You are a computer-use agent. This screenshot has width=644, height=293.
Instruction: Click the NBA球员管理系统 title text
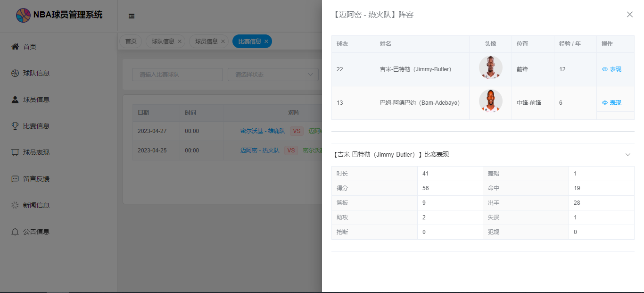(68, 15)
